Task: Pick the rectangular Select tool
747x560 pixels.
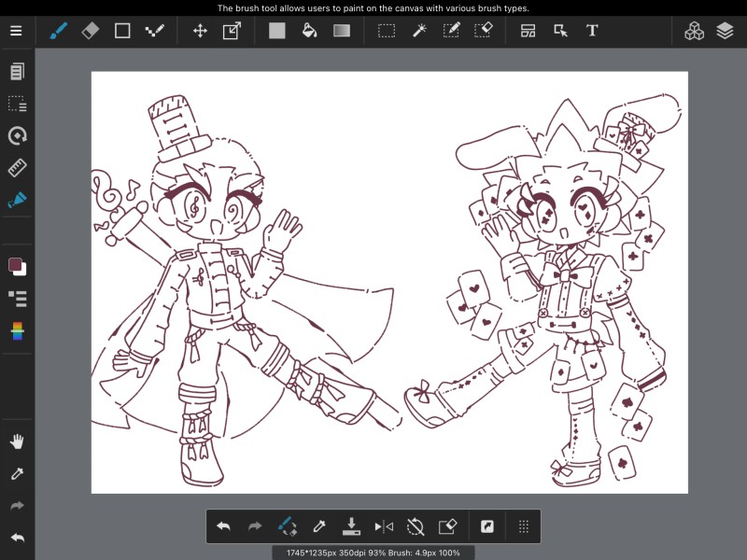Action: coord(386,31)
